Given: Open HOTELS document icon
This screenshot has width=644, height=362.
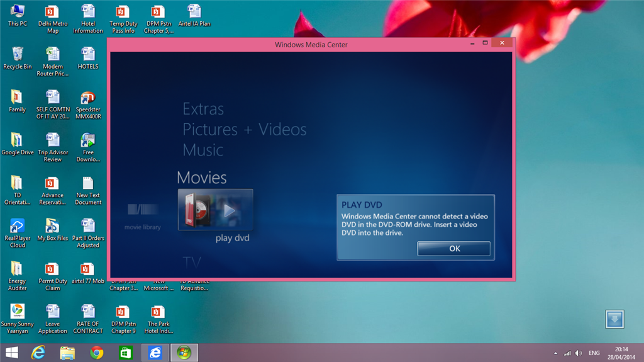Looking at the screenshot, I should [88, 59].
